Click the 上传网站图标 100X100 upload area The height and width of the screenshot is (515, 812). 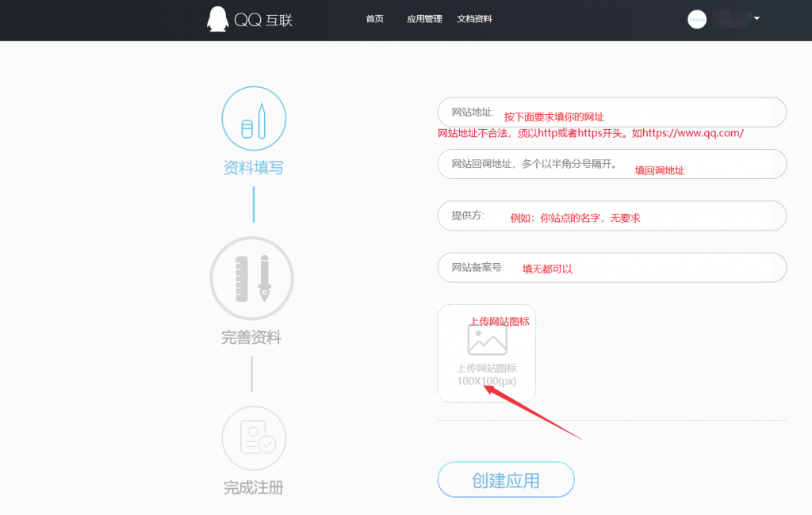(x=486, y=353)
